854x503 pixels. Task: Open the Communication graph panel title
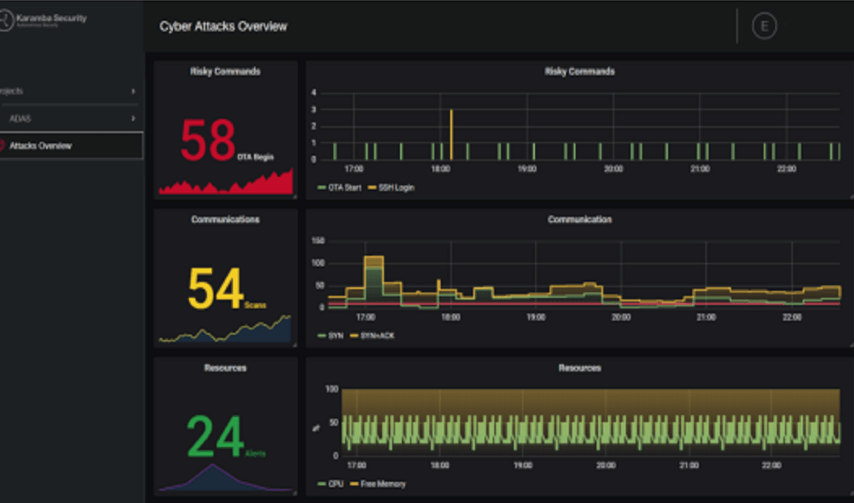(580, 219)
